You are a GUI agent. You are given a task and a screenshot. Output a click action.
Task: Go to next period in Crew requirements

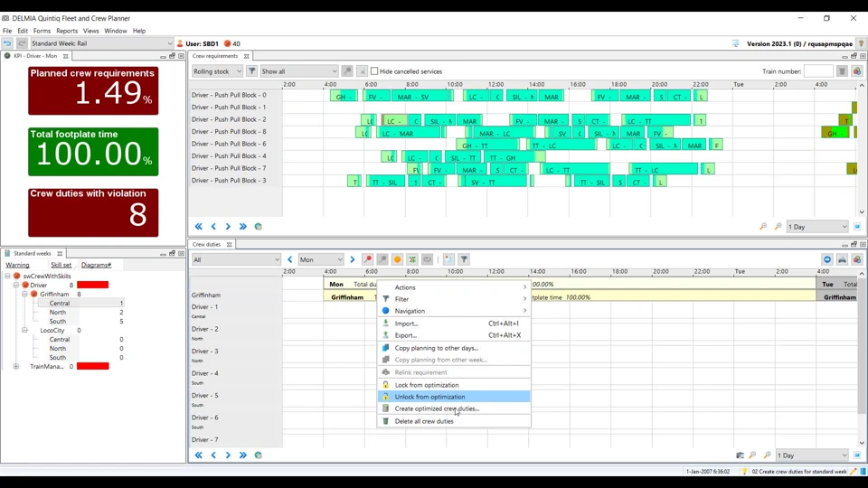point(228,226)
